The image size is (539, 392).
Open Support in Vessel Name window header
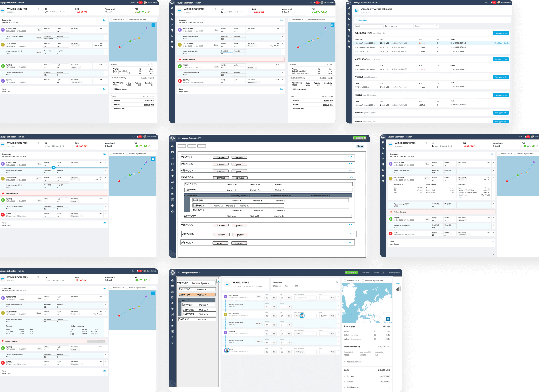tap(377, 272)
